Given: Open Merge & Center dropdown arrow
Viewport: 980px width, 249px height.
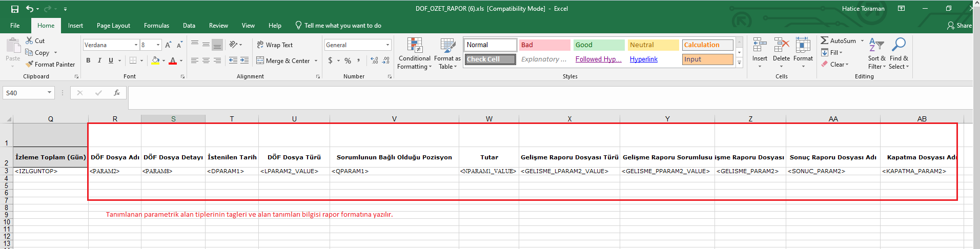Looking at the screenshot, I should (x=316, y=60).
